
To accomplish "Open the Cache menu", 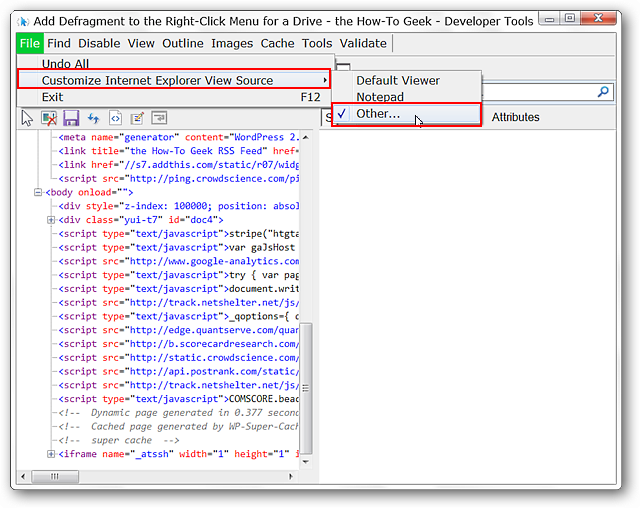I will click(x=278, y=43).
